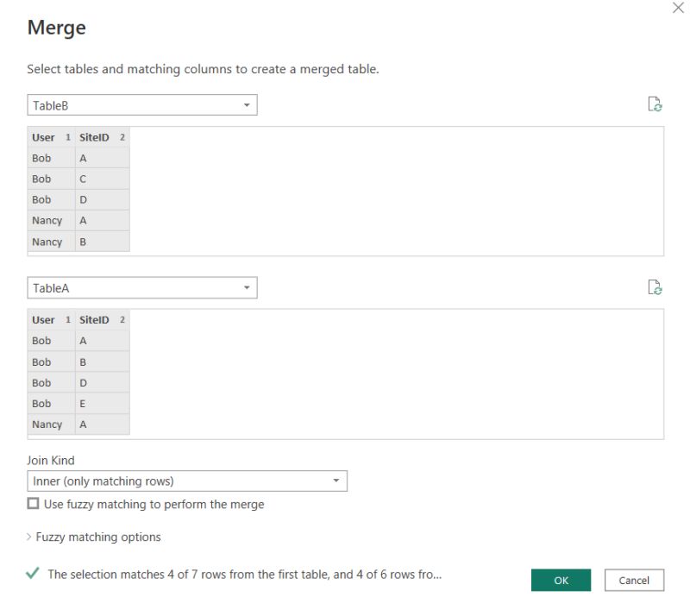
Task: Dismiss the dialog with Cancel
Action: tap(634, 580)
